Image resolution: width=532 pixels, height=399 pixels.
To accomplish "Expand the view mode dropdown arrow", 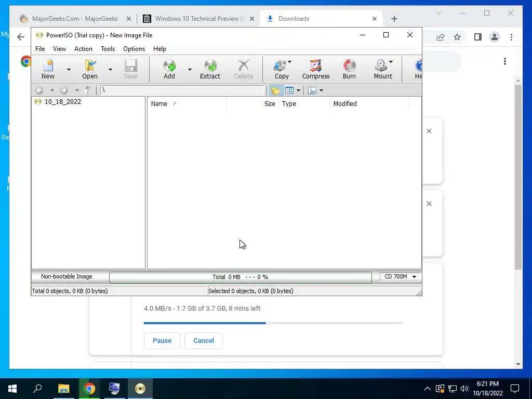I will (298, 90).
